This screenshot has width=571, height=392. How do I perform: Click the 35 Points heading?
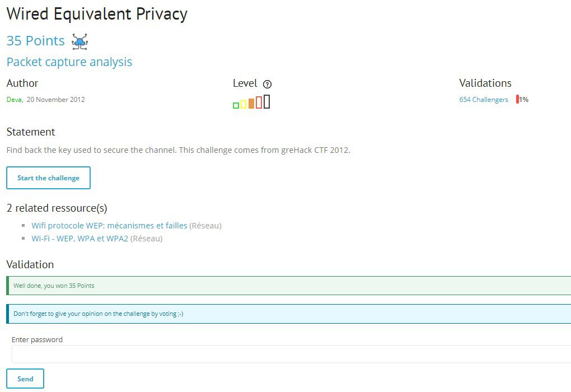click(x=36, y=41)
